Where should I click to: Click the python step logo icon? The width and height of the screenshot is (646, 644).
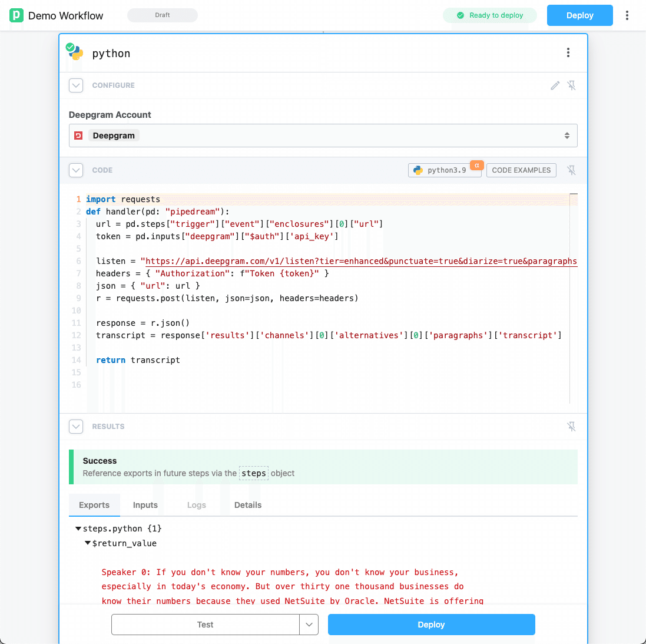click(x=75, y=52)
